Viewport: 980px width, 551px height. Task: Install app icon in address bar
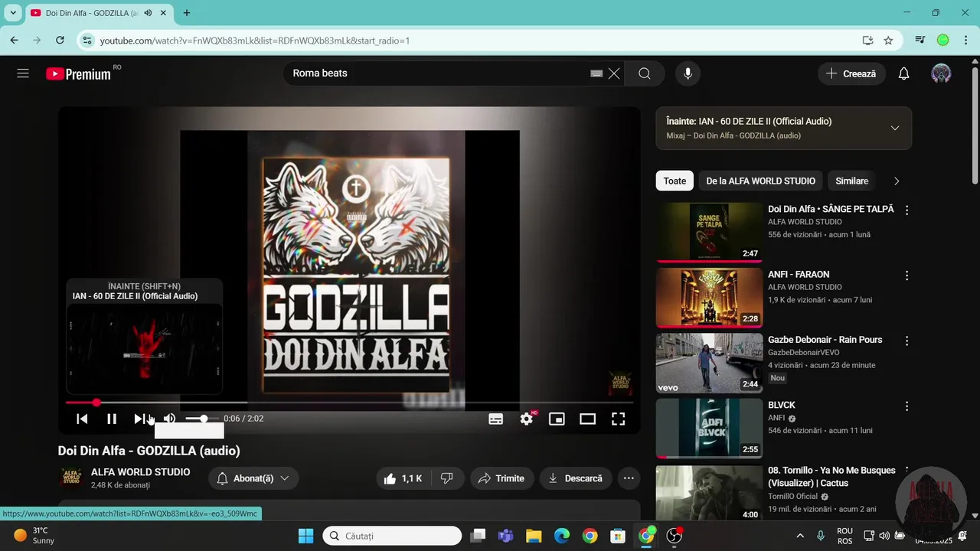click(x=867, y=41)
